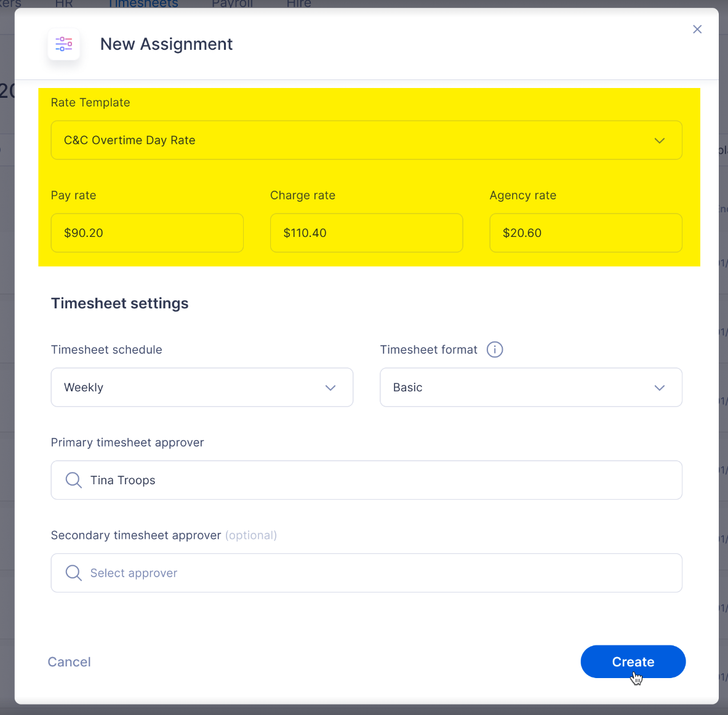Click the Rate Template label
Image resolution: width=728 pixels, height=715 pixels.
tap(90, 103)
